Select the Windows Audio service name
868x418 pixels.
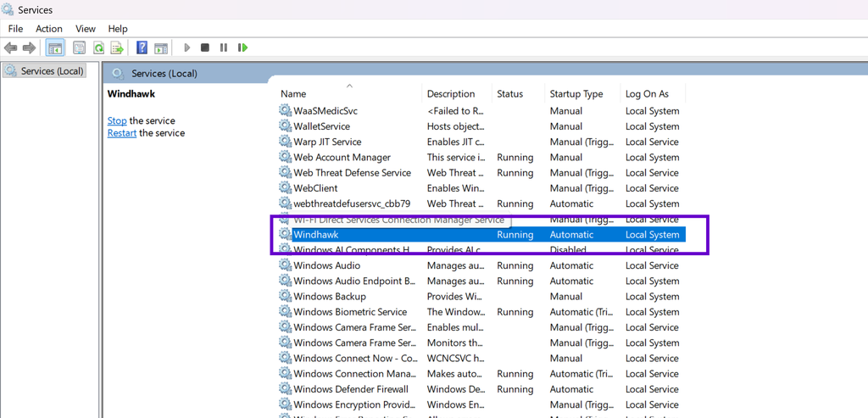coord(326,265)
